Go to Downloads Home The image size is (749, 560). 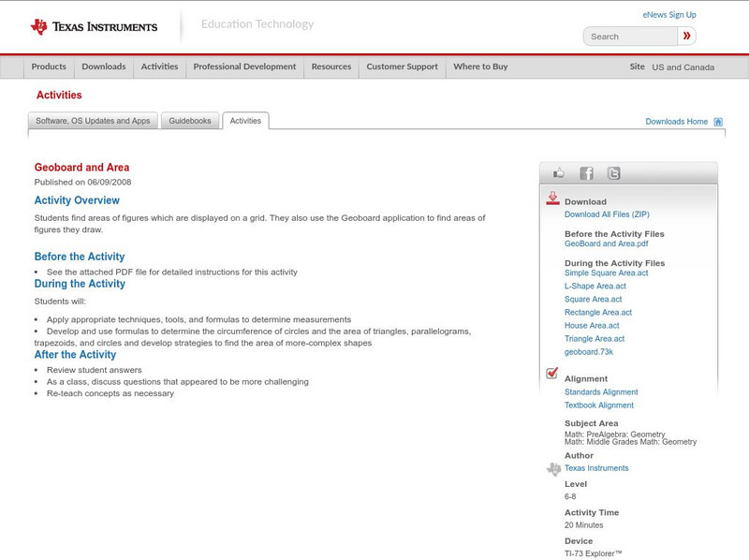(x=676, y=122)
